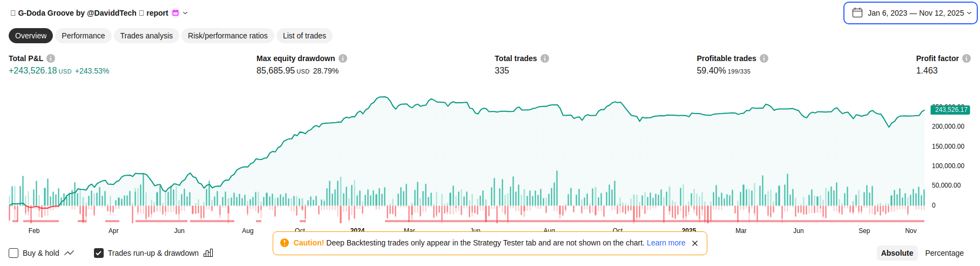The height and width of the screenshot is (266, 980).
Task: Click the info icon beside Total P&L
Action: pos(51,58)
